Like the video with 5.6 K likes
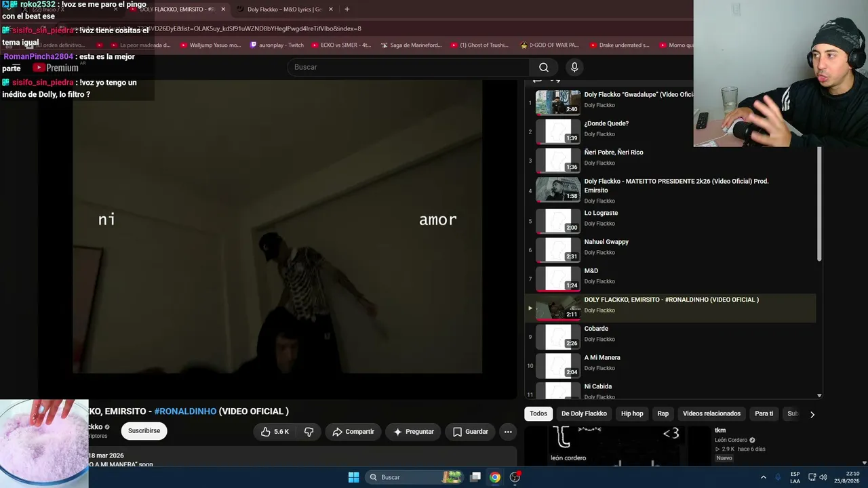Image resolution: width=868 pixels, height=488 pixels. click(x=275, y=432)
